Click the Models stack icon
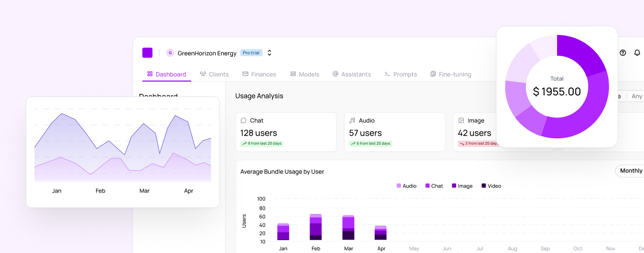 point(293,74)
